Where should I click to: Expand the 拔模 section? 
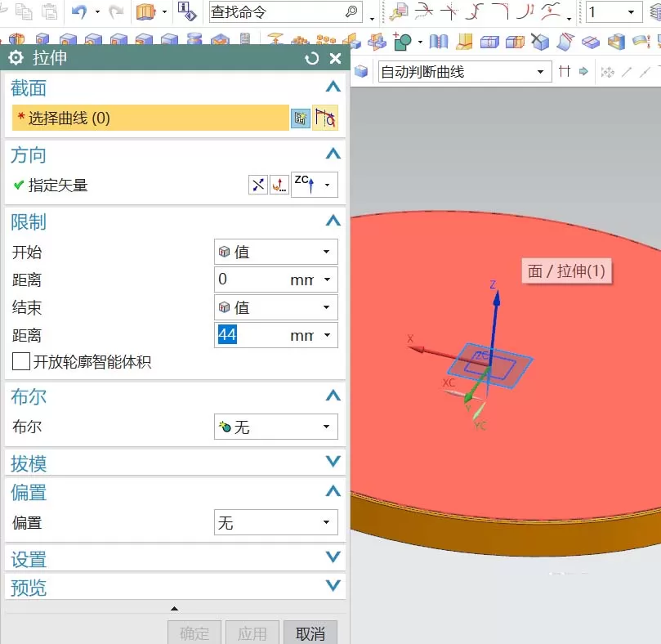click(175, 463)
